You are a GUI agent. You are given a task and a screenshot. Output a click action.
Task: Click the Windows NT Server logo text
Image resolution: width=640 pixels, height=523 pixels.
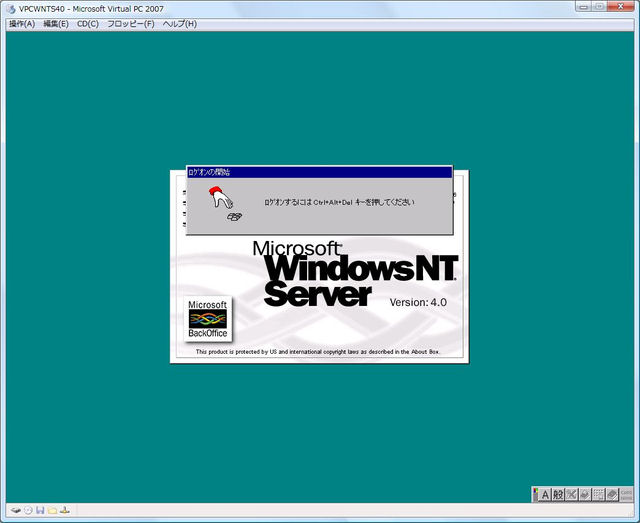(355, 274)
